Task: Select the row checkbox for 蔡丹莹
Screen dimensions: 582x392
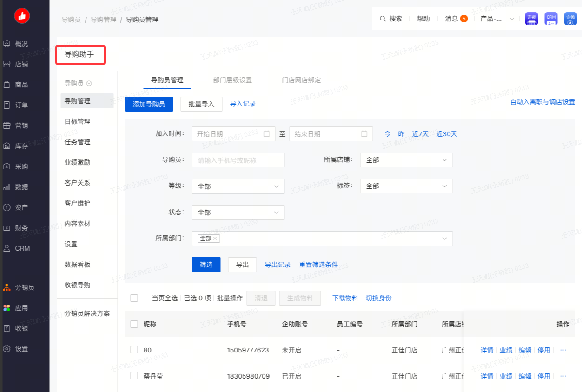Action: (x=134, y=376)
